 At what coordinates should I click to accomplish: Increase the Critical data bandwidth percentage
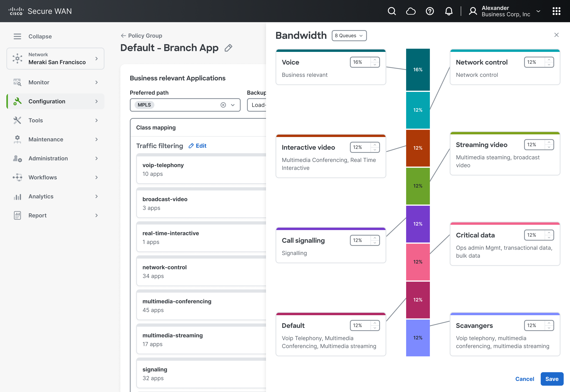point(549,233)
